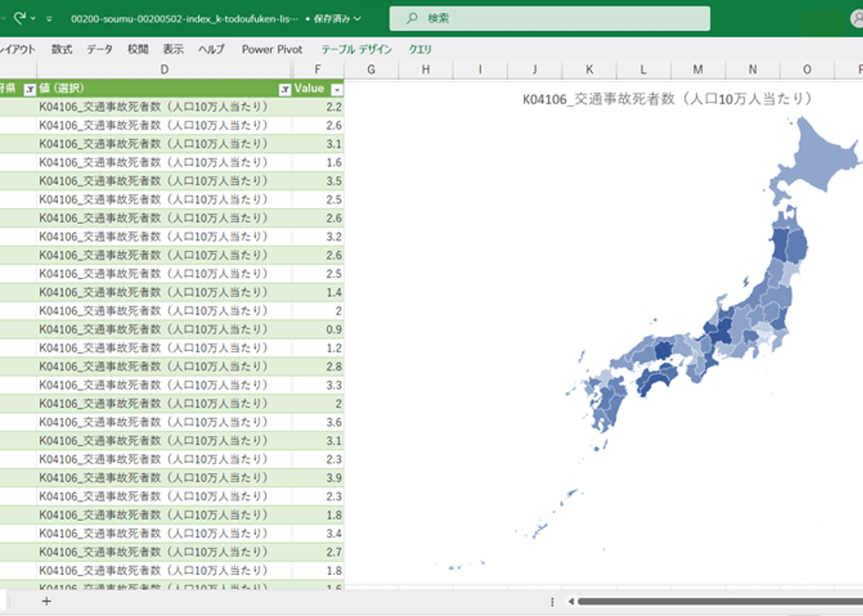This screenshot has height=616, width=863.
Task: Switch to the 校閲 tab
Action: point(137,49)
